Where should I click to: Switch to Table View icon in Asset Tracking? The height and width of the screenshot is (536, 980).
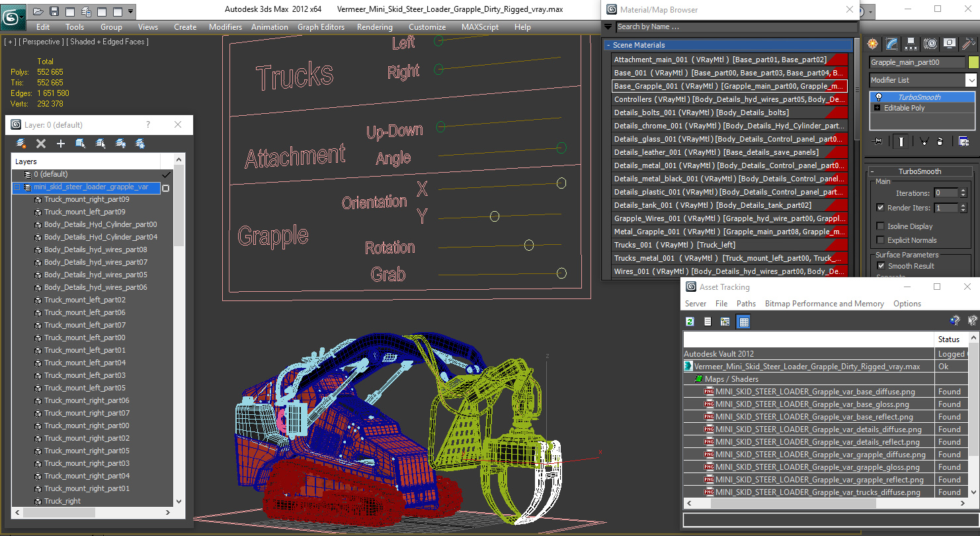743,322
